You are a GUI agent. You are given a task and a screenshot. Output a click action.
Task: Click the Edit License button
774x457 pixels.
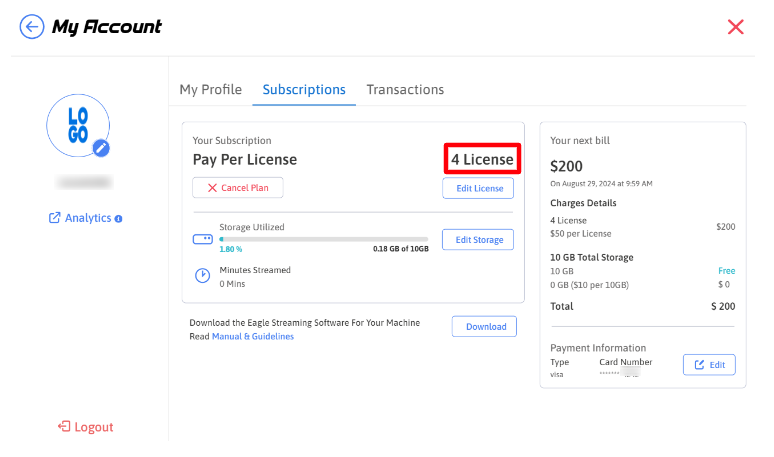point(478,188)
